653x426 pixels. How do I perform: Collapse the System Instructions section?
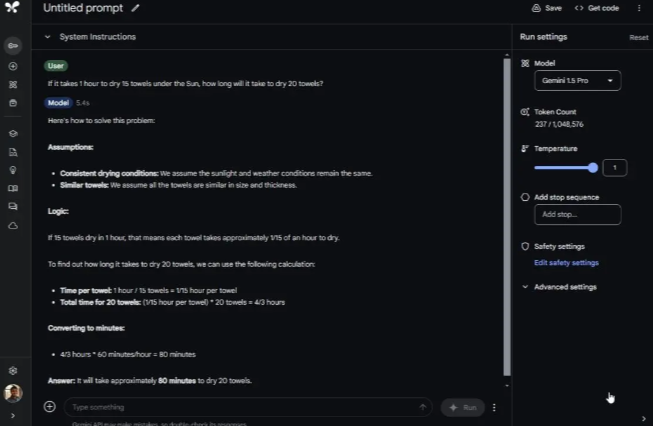(x=47, y=37)
